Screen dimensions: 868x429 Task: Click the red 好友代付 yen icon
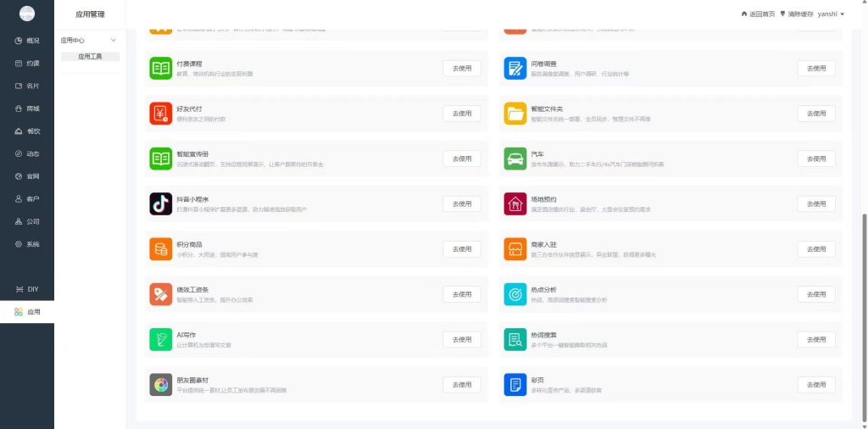pos(160,114)
